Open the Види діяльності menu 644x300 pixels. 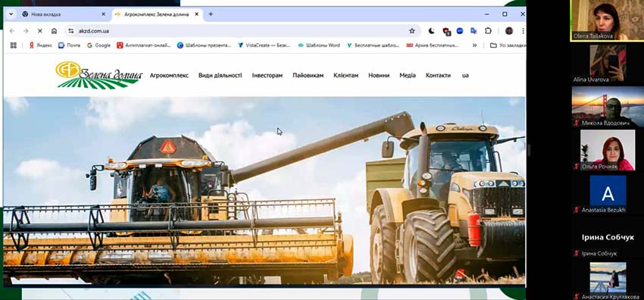tap(220, 76)
